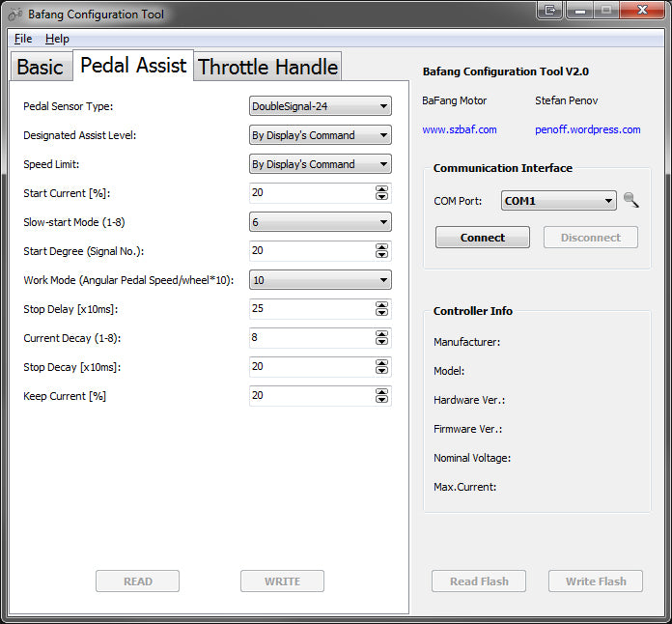Click the Current Decay stepper arrows

[382, 338]
